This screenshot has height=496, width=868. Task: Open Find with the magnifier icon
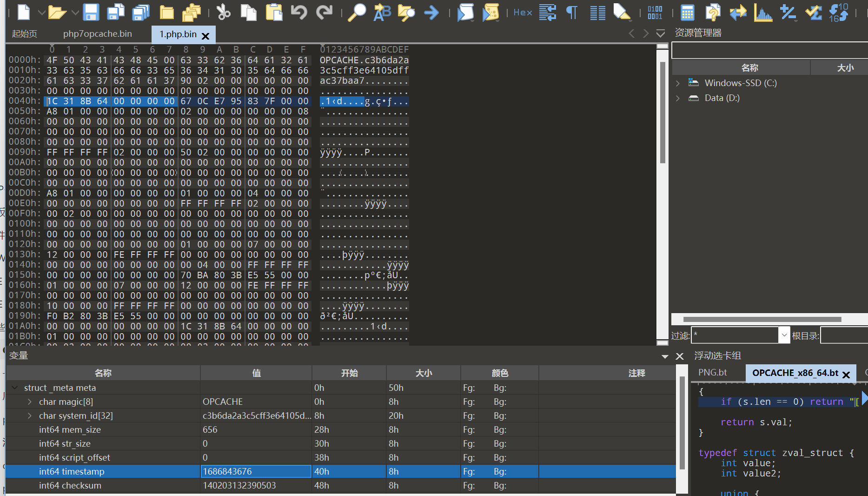pyautogui.click(x=357, y=12)
